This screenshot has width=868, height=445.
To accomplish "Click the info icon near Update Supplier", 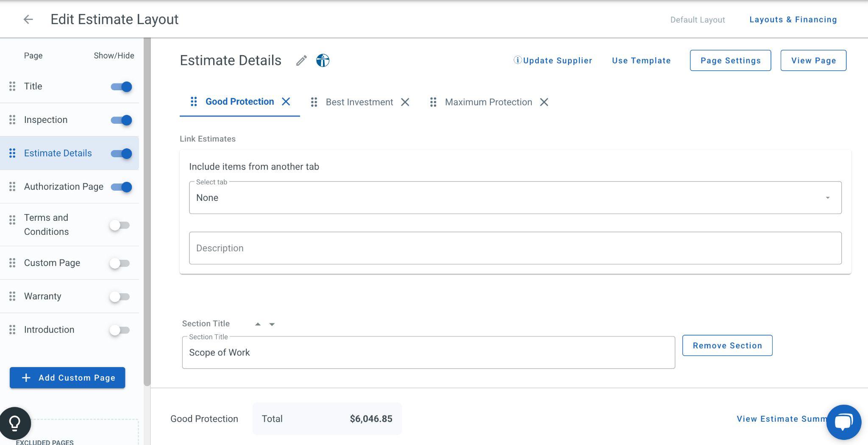I will point(517,60).
